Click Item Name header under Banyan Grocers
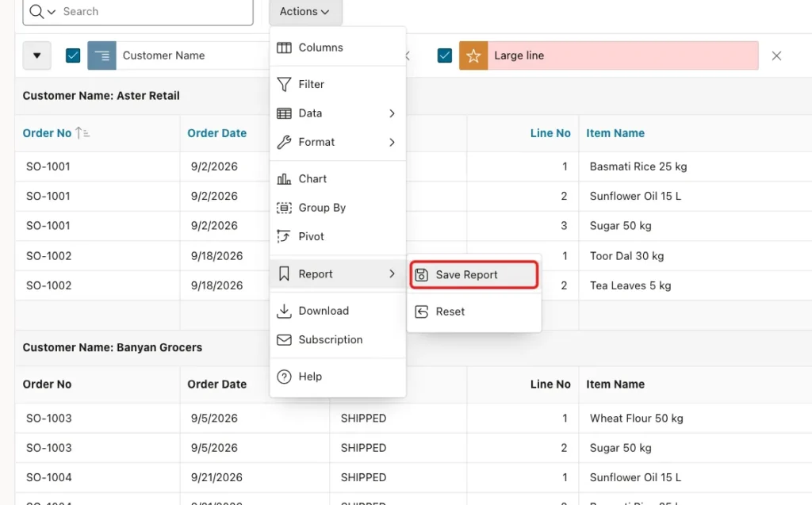 [x=615, y=384]
